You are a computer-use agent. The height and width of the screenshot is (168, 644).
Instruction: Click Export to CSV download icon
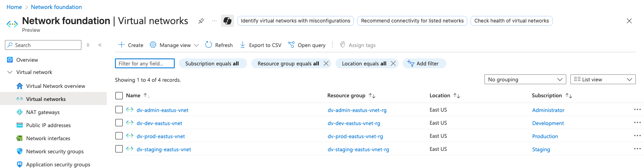[243, 45]
